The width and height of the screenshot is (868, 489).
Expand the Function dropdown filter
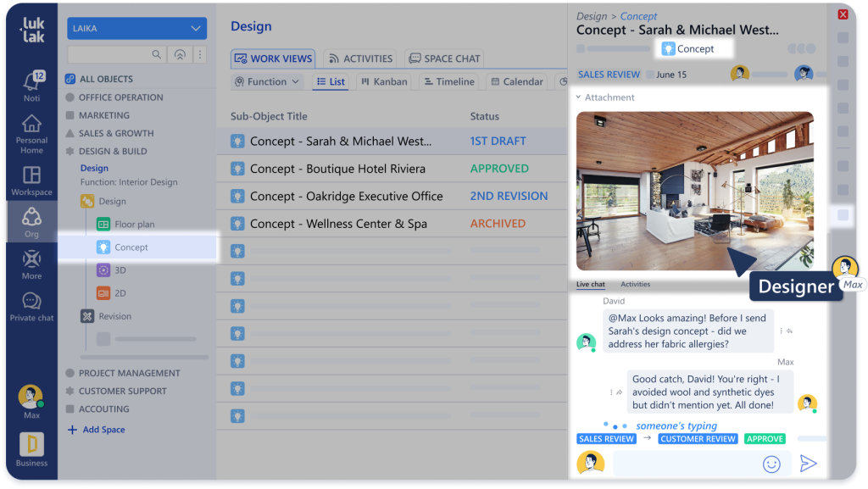pos(267,82)
